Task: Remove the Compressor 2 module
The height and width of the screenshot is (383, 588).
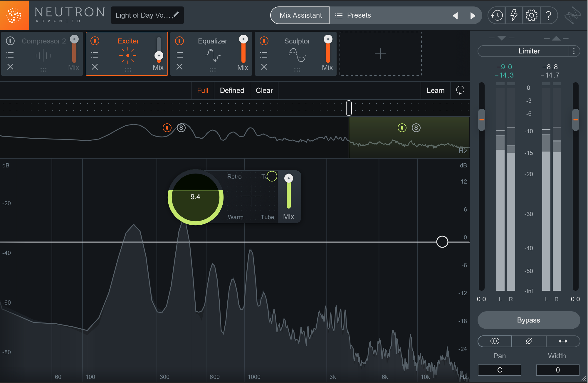Action: 10,67
